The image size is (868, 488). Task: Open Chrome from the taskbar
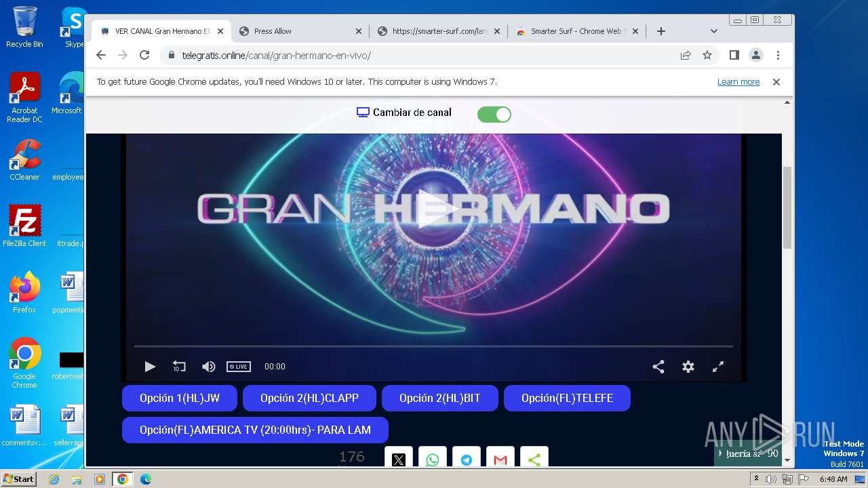pos(123,479)
